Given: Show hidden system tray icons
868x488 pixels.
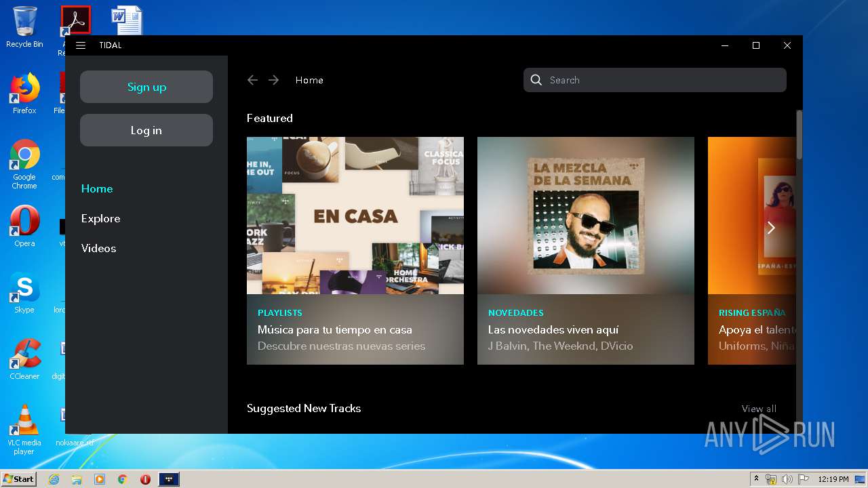Looking at the screenshot, I should pos(756,479).
